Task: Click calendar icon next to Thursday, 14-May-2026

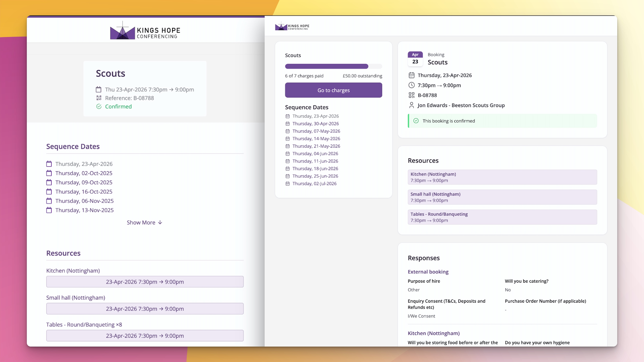Action: (287, 139)
